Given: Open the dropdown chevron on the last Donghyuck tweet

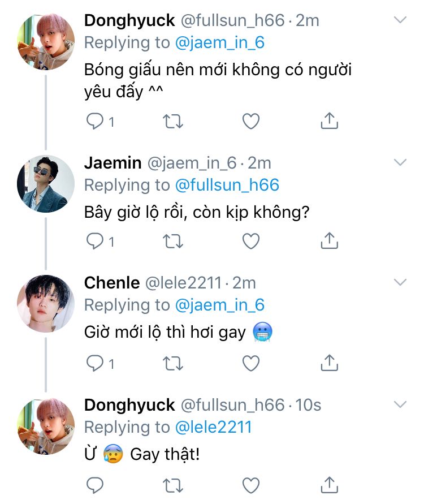Looking at the screenshot, I should pyautogui.click(x=400, y=404).
